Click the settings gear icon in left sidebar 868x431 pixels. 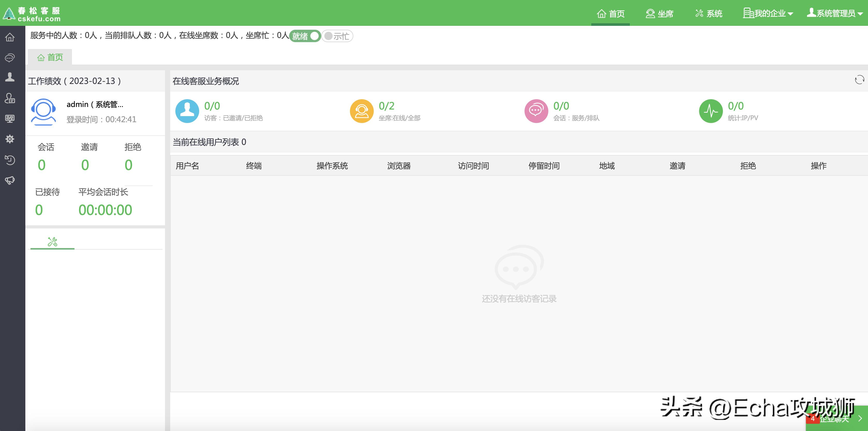click(x=10, y=139)
